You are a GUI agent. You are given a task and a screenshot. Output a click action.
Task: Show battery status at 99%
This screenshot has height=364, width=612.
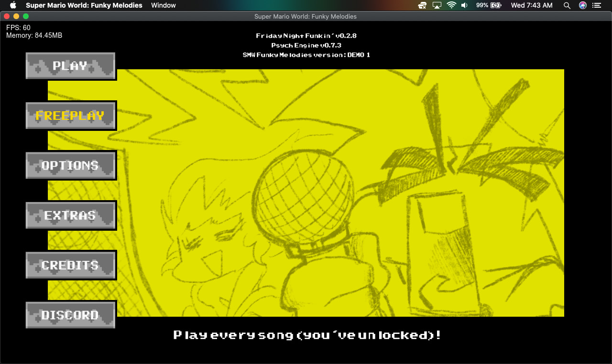[x=488, y=5]
